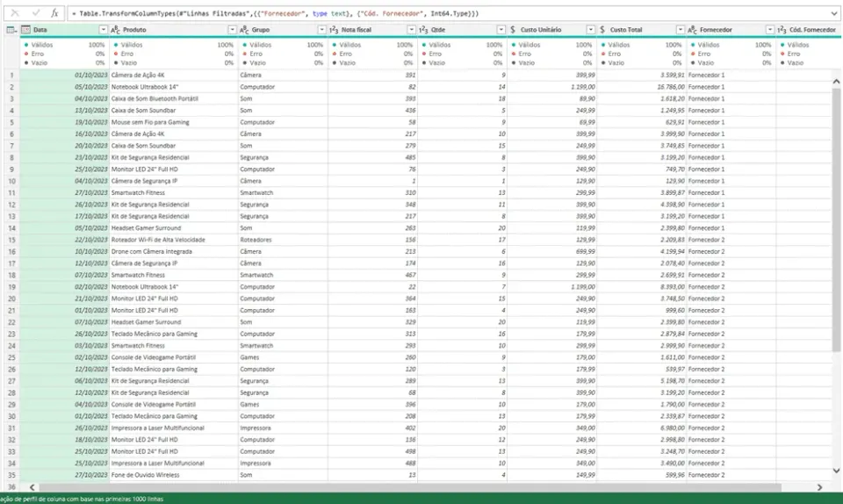The height and width of the screenshot is (504, 843).
Task: Click the Custo Total cell '5.198,70'
Action: tap(641, 381)
